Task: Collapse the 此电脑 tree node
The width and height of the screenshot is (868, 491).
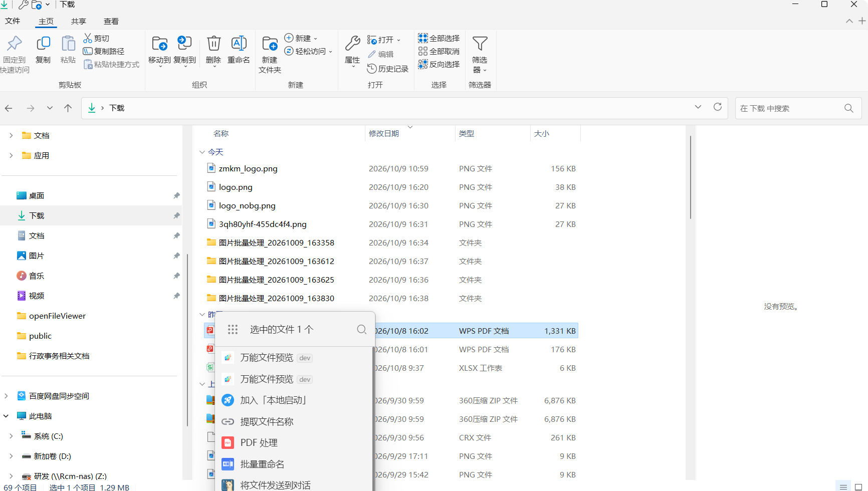Action: pos(6,416)
